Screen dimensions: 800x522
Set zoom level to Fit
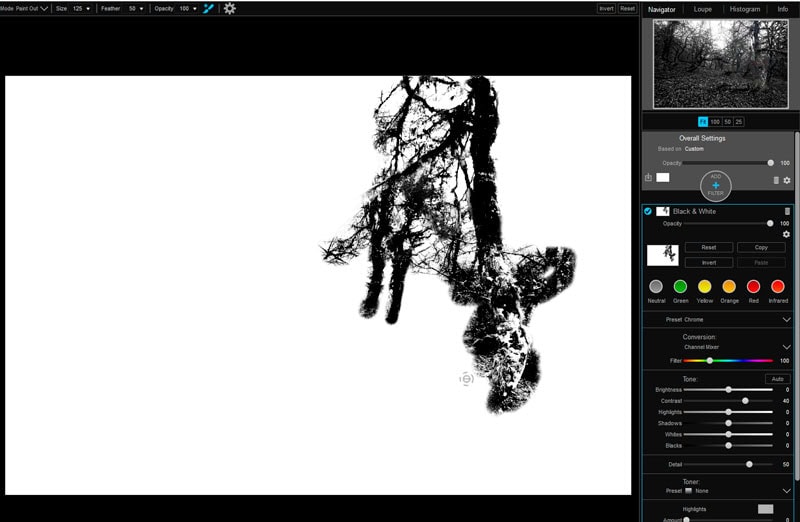click(x=703, y=121)
